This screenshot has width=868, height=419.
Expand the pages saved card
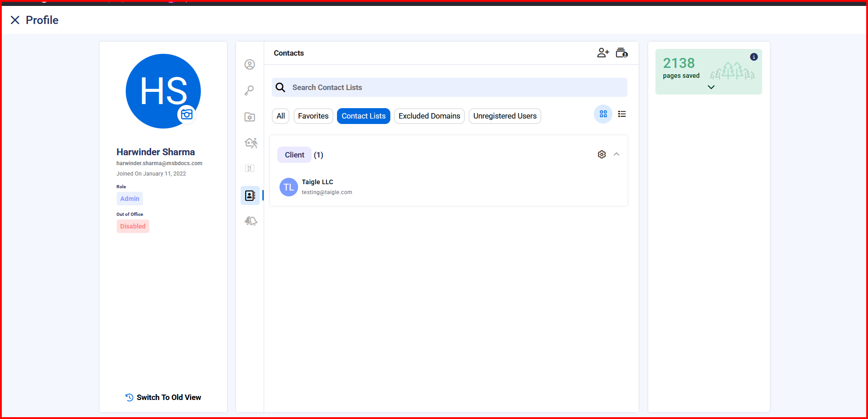(711, 87)
